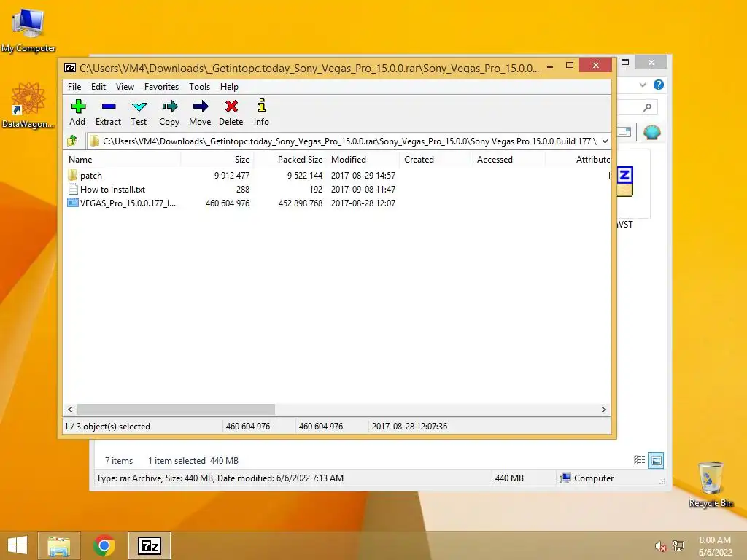Select the 9 912 477 size cell
The height and width of the screenshot is (560, 747).
231,175
